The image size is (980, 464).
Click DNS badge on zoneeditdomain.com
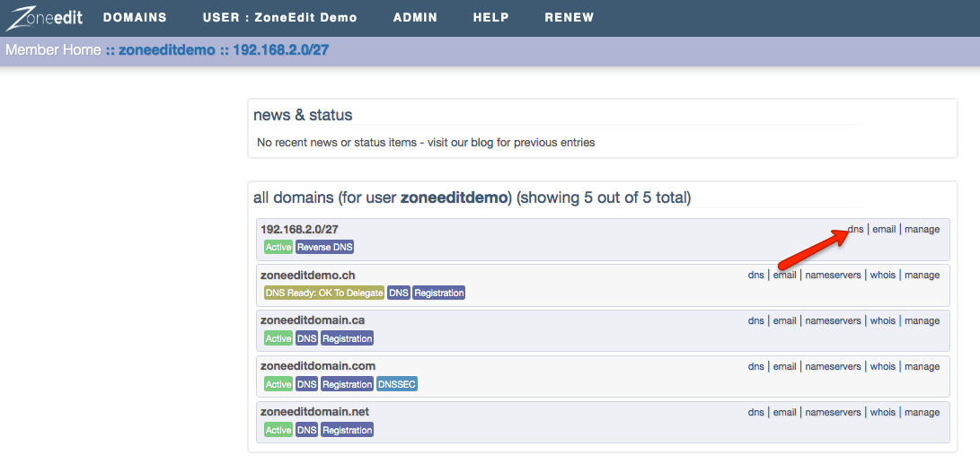point(307,384)
